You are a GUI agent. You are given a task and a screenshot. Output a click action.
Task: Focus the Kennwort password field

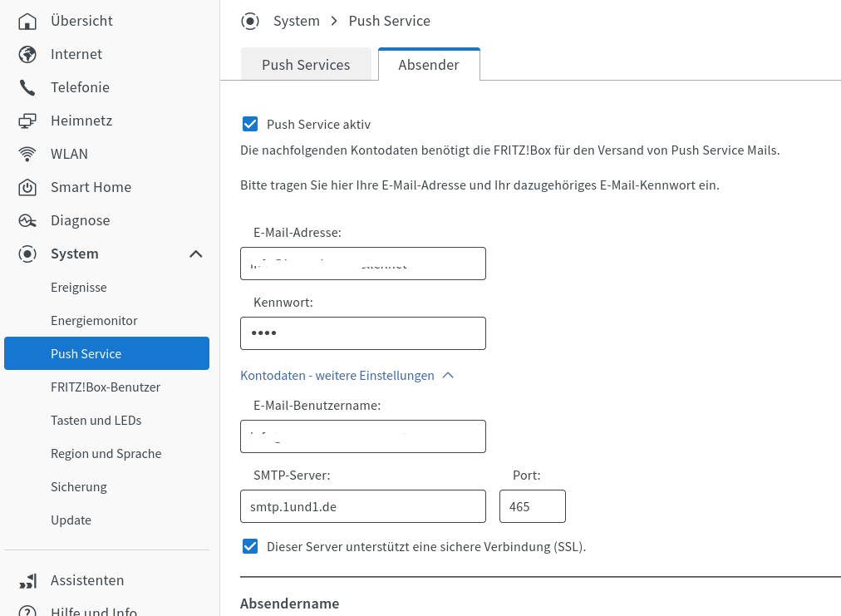[x=362, y=333]
